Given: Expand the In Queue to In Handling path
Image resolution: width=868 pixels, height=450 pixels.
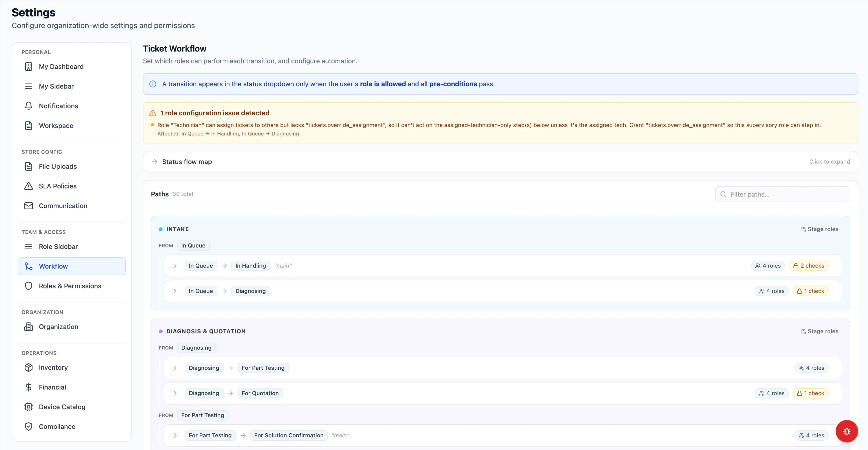Looking at the screenshot, I should (175, 266).
